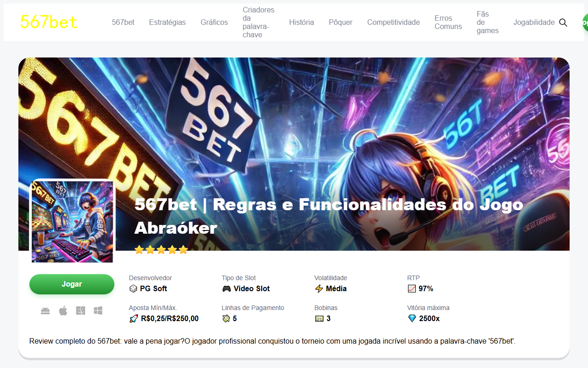This screenshot has width=588, height=368.
Task: Click the Windows platform icon
Action: [98, 311]
